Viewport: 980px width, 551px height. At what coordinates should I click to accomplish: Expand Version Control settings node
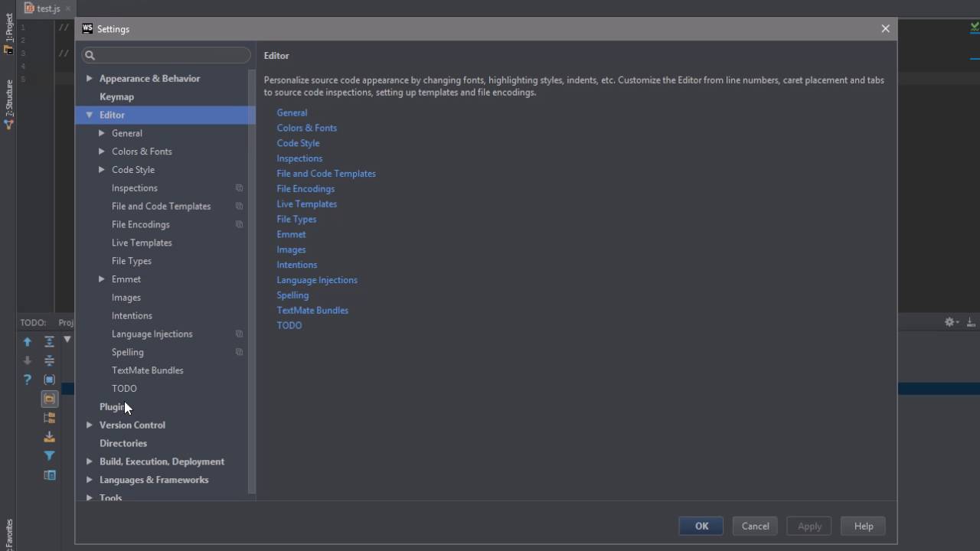pos(90,425)
